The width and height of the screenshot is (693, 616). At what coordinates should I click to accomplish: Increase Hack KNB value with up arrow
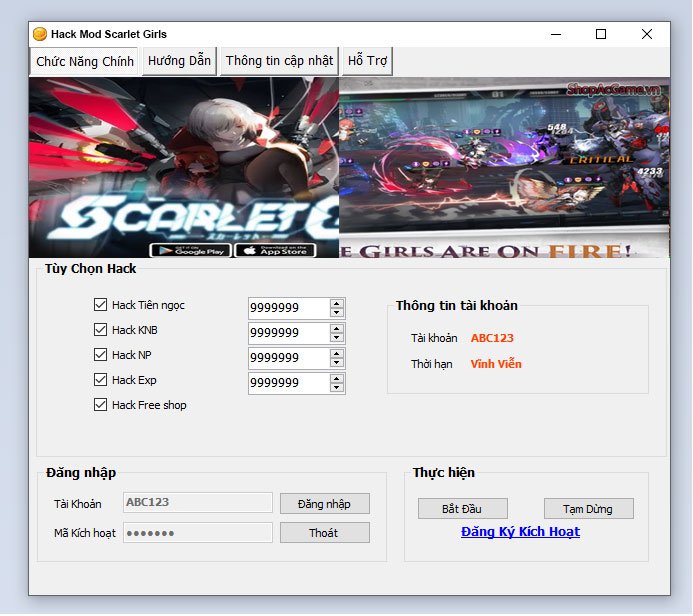pyautogui.click(x=337, y=328)
